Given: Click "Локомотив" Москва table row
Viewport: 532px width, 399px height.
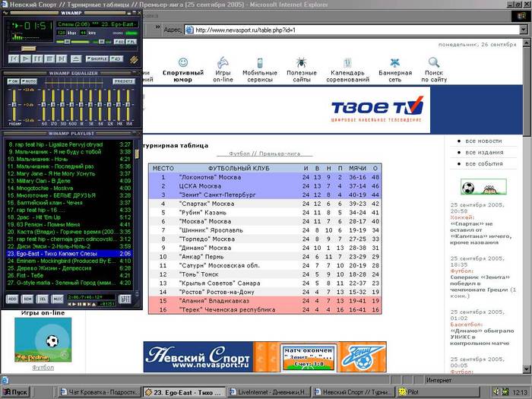Looking at the screenshot, I should 265,177.
